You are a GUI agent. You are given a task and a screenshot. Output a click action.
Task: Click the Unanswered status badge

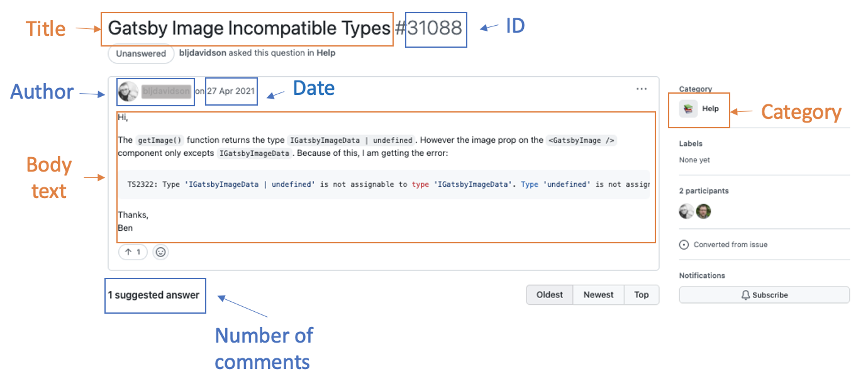coord(141,53)
